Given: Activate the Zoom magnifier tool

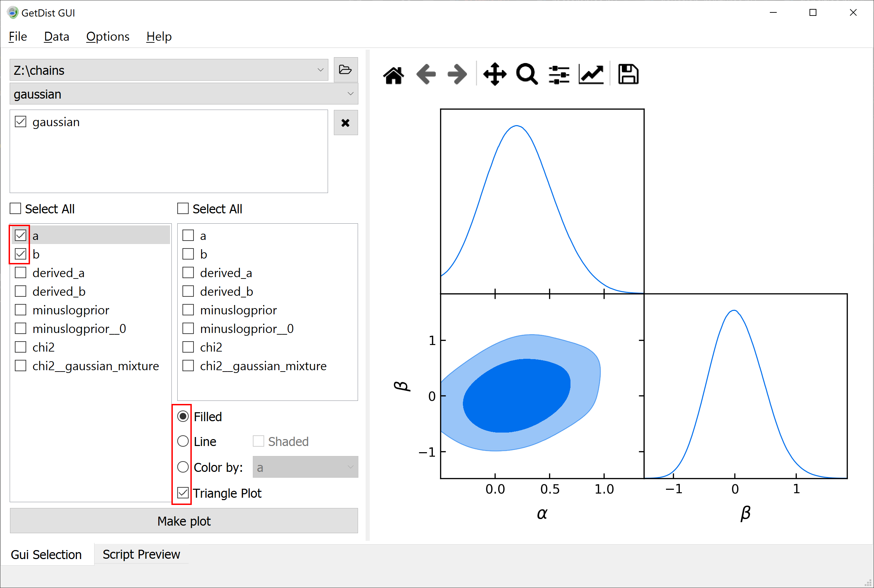Looking at the screenshot, I should 527,74.
